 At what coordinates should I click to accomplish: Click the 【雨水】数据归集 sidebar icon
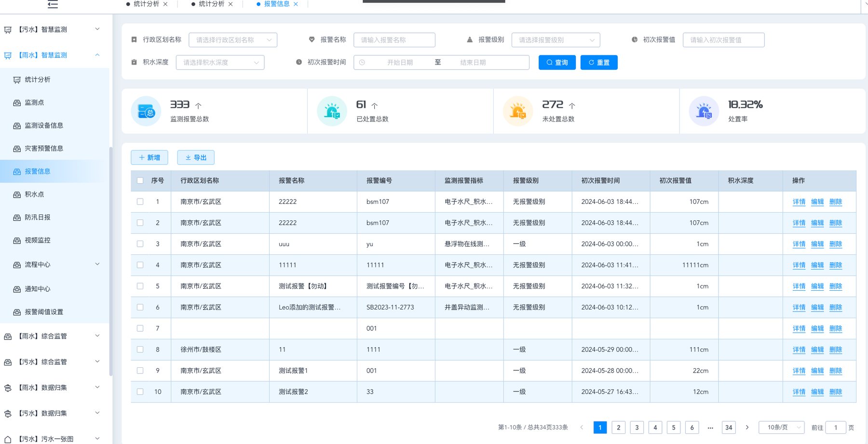pos(8,388)
